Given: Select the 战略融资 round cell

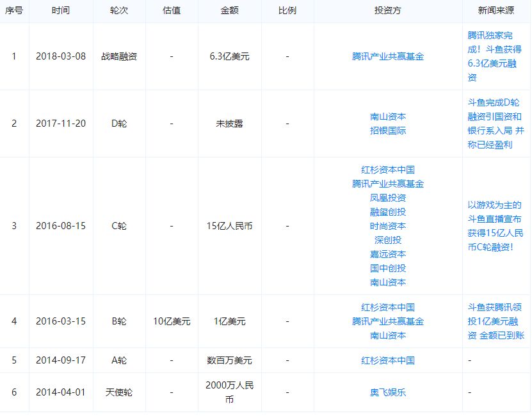Looking at the screenshot, I should click(x=119, y=56).
